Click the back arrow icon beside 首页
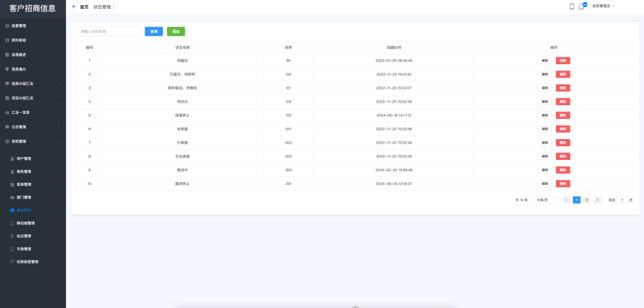 point(74,6)
